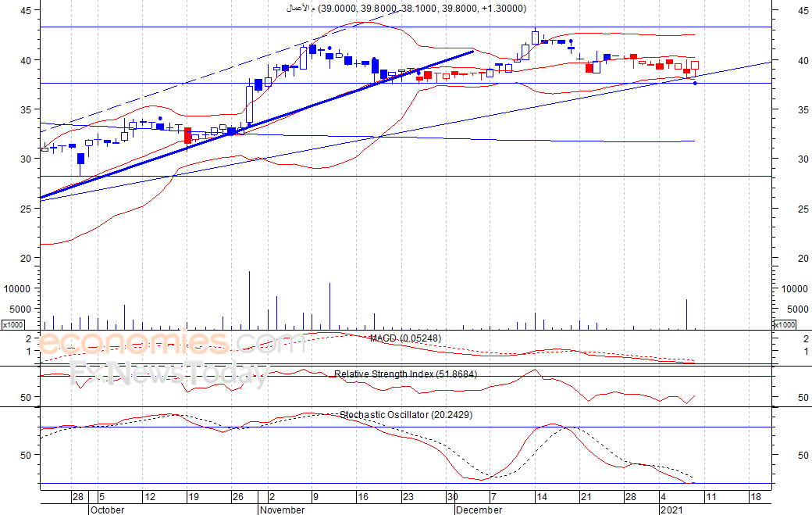Click the date label 14 in December
The height and width of the screenshot is (515, 812).
click(x=541, y=497)
